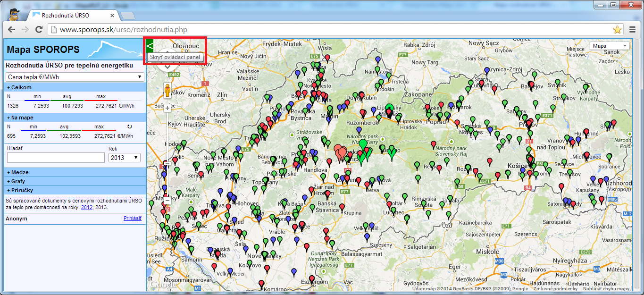Grab the map zoom slider handle
644x295 pixels.
pos(167,163)
